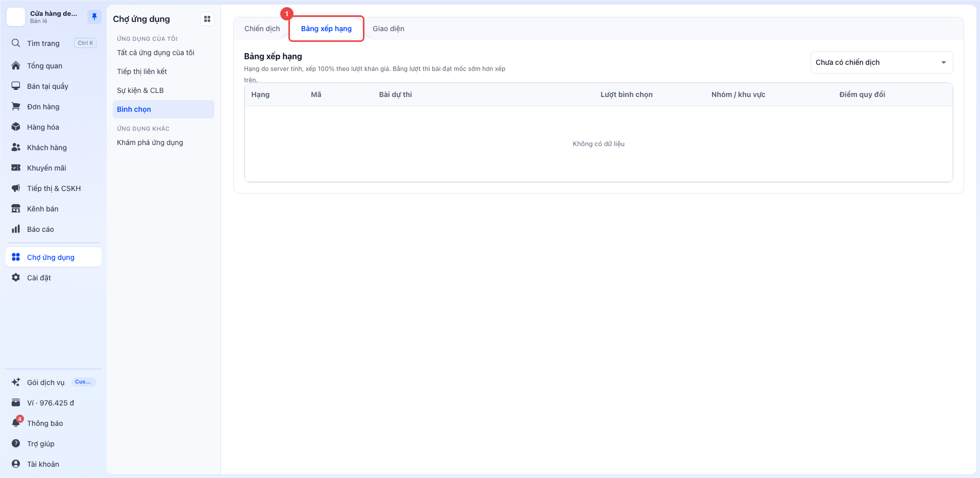The height and width of the screenshot is (478, 980).
Task: Click the pin icon beside the store name
Action: click(94, 17)
